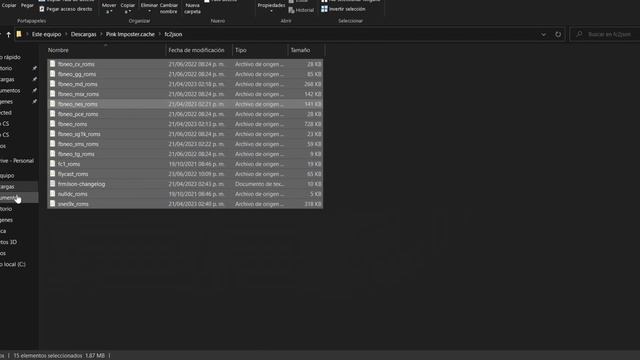
Task: Click the file icon of flycast_roms
Action: [x=52, y=174]
